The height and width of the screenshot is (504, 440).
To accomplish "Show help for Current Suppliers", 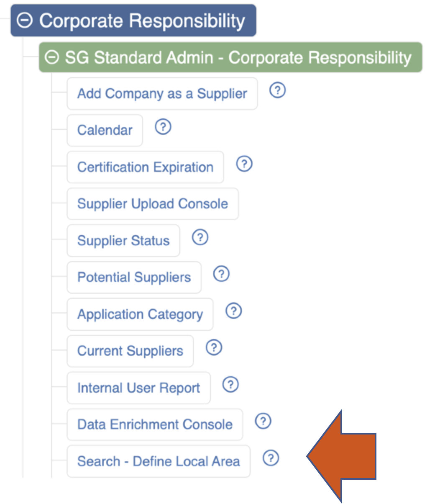I will 214,348.
